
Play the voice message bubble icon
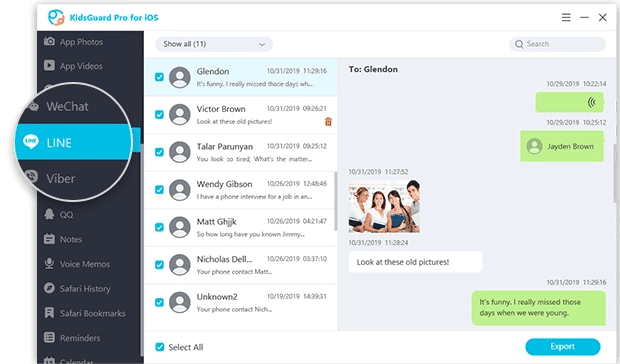[x=592, y=102]
